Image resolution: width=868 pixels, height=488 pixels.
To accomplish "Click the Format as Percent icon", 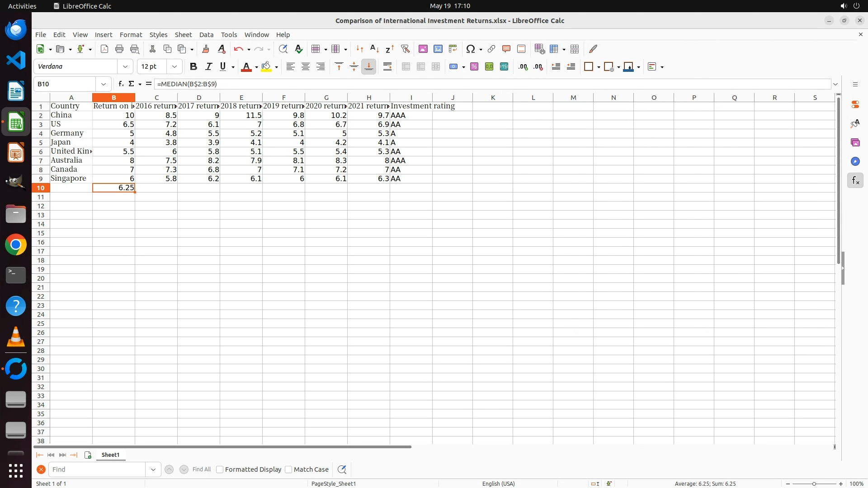I will 474,66.
